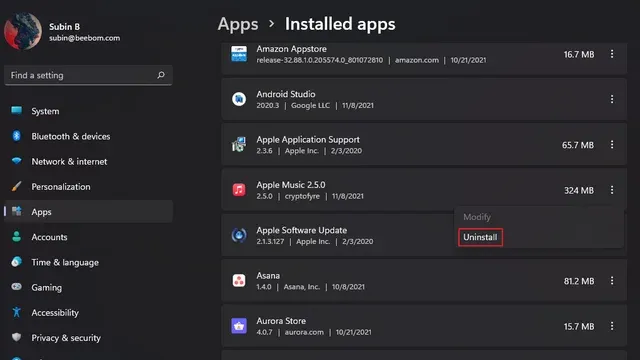The height and width of the screenshot is (360, 640).
Task: Click the Time & language globe icon
Action: pyautogui.click(x=17, y=262)
